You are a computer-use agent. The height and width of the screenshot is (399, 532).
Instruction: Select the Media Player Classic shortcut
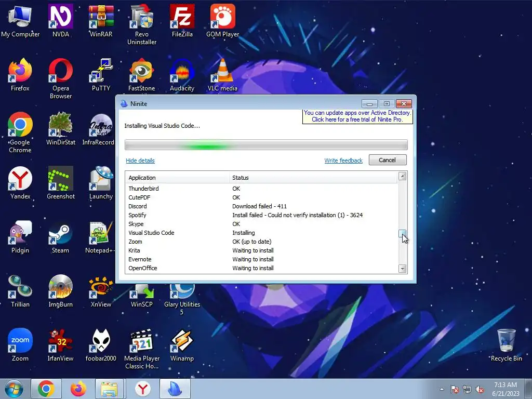click(x=141, y=349)
